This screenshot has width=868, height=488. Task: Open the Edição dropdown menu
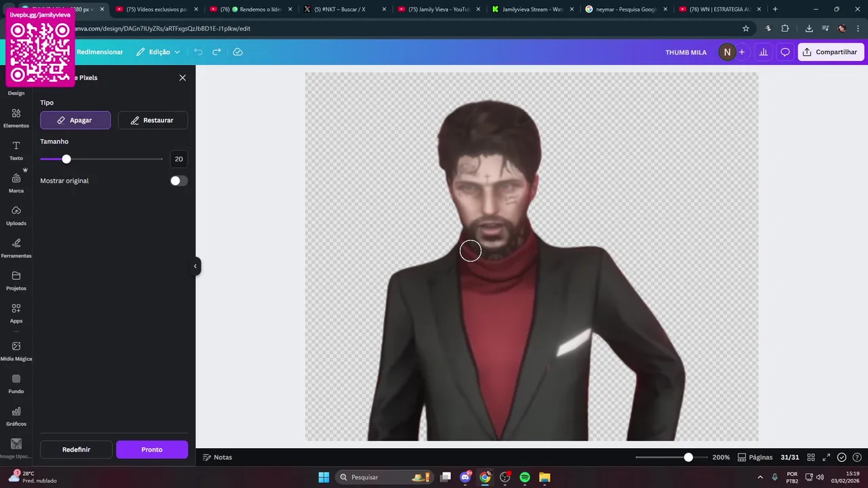(x=158, y=52)
